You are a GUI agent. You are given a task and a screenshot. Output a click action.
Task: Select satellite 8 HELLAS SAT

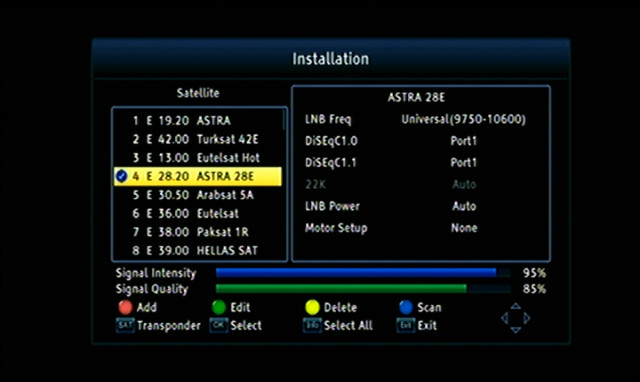[x=197, y=251]
